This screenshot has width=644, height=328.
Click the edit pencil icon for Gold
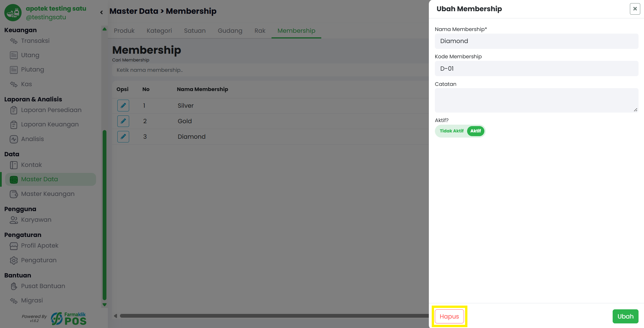click(123, 121)
